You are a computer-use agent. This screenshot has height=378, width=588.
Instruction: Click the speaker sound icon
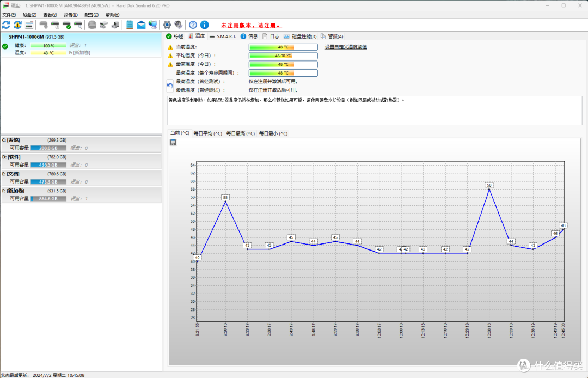pyautogui.click(x=179, y=25)
